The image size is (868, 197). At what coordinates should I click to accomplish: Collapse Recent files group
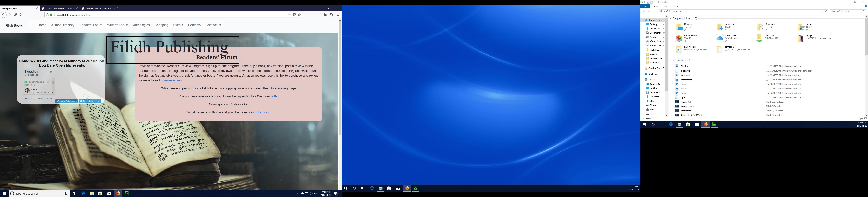click(671, 60)
